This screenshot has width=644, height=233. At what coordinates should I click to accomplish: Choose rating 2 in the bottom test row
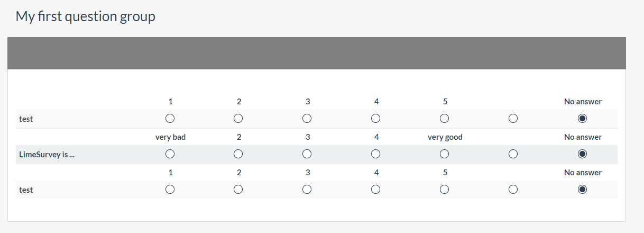238,189
